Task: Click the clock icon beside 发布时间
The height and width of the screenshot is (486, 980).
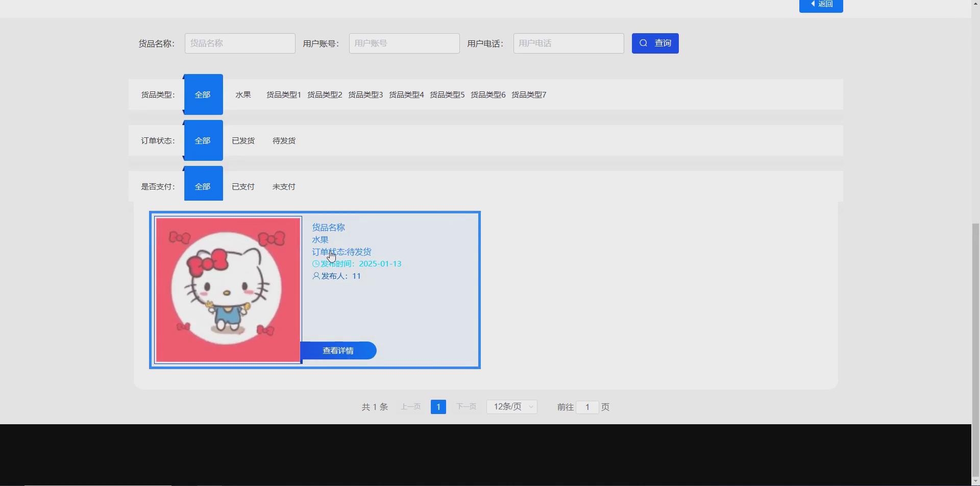Action: click(315, 263)
